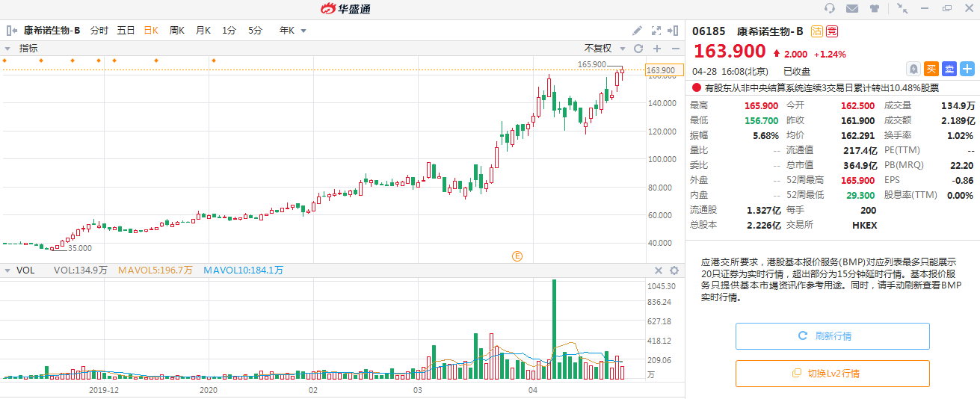The height and width of the screenshot is (399, 980).
Task: Click the 刷新行情 button
Action: [832, 336]
